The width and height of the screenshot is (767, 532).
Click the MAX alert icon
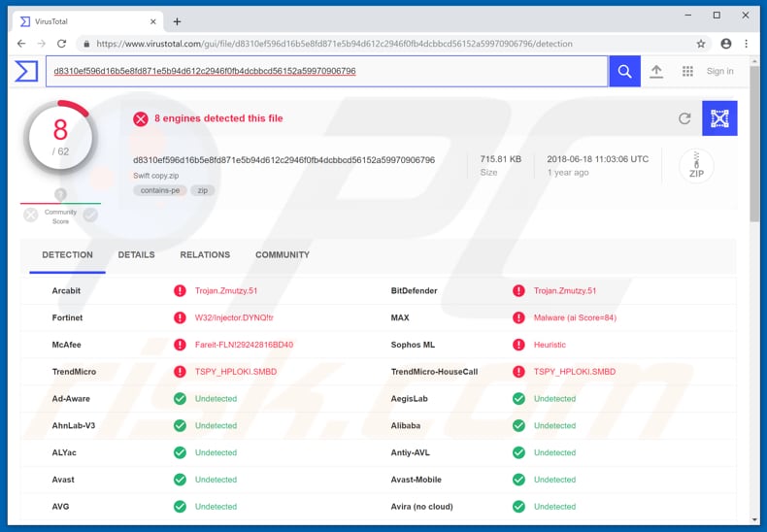point(518,317)
